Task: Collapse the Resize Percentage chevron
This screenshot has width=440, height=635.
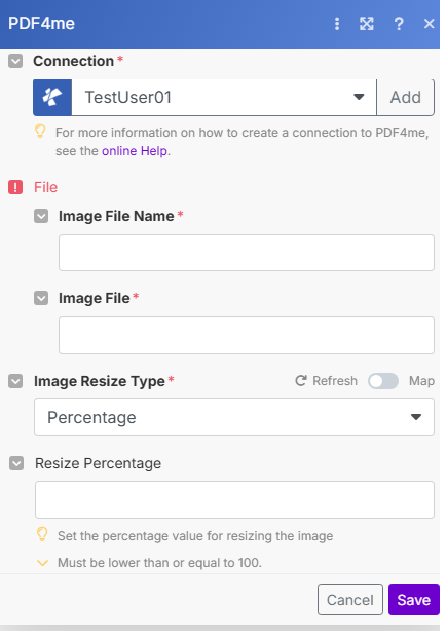Action: coord(17,463)
